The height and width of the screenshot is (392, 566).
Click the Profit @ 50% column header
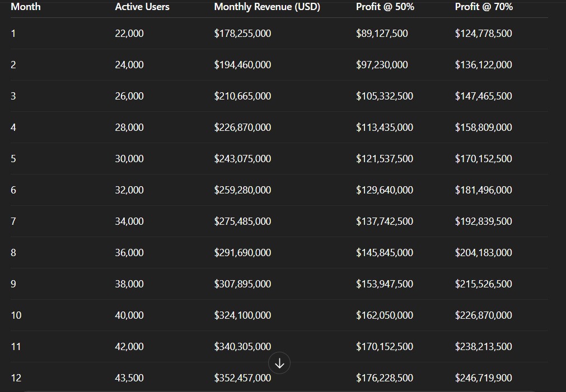tap(385, 7)
